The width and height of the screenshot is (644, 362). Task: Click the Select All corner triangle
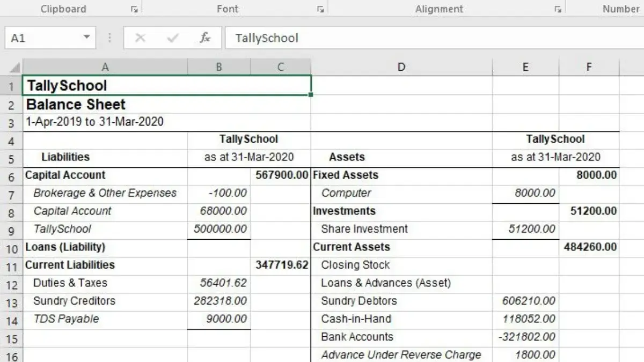tap(15, 68)
